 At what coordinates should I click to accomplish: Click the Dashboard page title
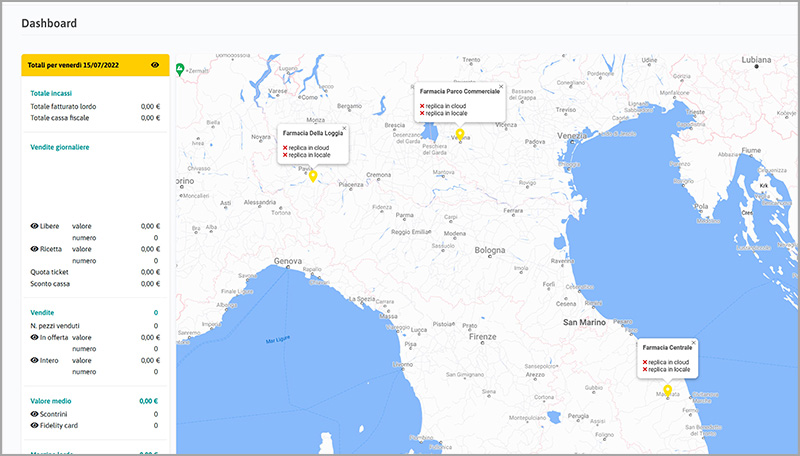tap(50, 22)
